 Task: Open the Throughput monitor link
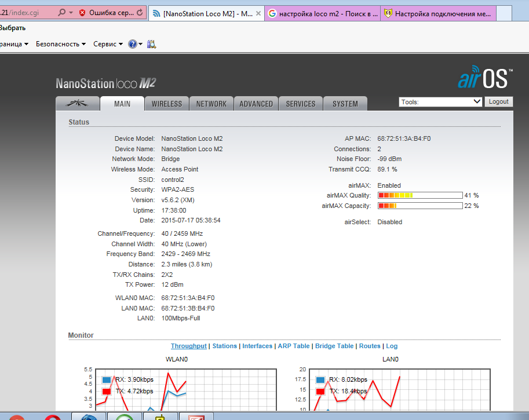[x=188, y=346]
